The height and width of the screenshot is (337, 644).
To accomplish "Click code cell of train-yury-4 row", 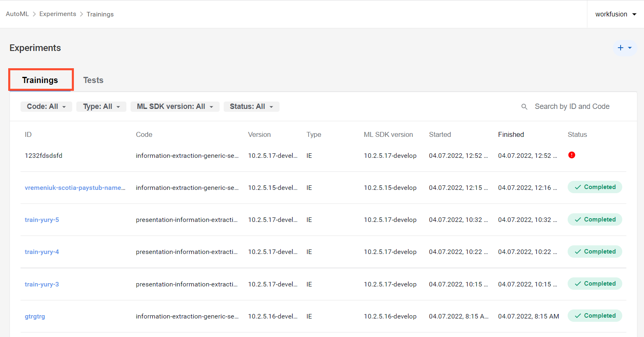I will point(187,252).
